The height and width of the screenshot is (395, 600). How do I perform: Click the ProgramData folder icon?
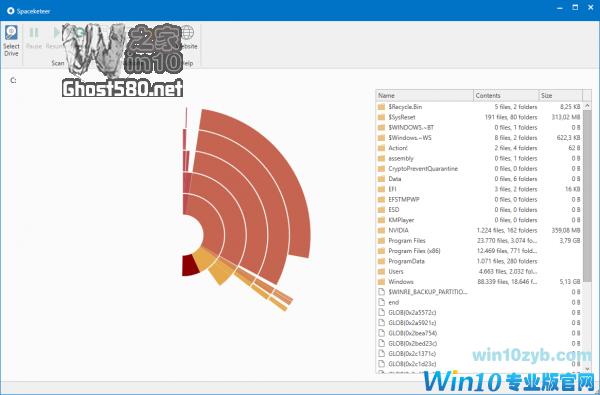[x=381, y=261]
